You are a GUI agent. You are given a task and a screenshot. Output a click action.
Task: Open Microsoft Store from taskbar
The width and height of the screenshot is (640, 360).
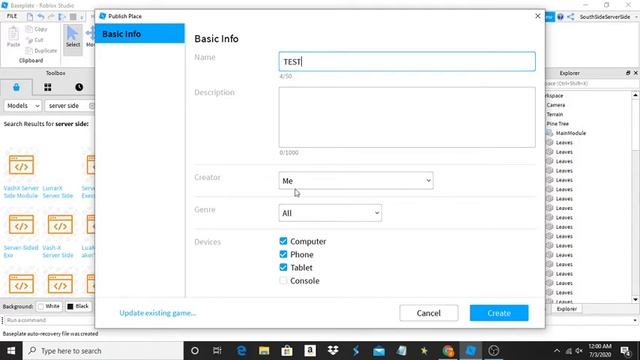point(287,351)
